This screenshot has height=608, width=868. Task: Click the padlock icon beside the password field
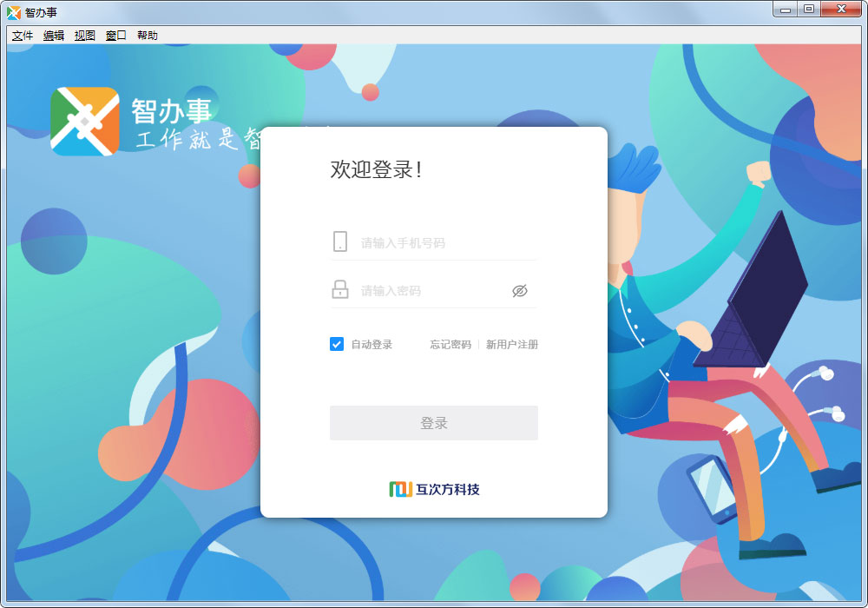(340, 289)
